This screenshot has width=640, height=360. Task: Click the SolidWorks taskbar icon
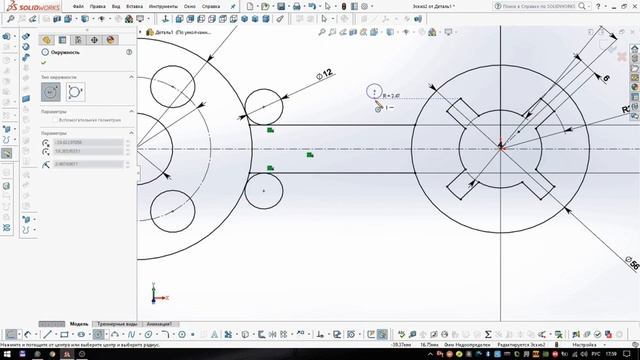(67, 354)
